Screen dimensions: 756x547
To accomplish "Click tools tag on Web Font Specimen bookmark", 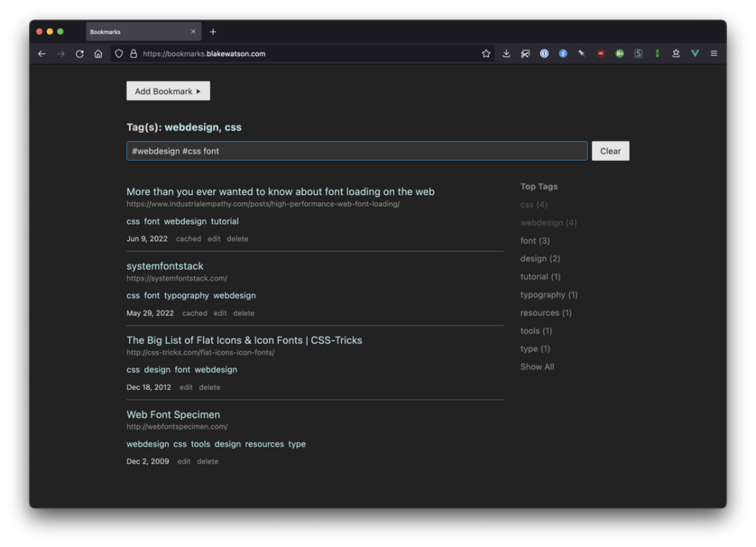I will pyautogui.click(x=200, y=444).
